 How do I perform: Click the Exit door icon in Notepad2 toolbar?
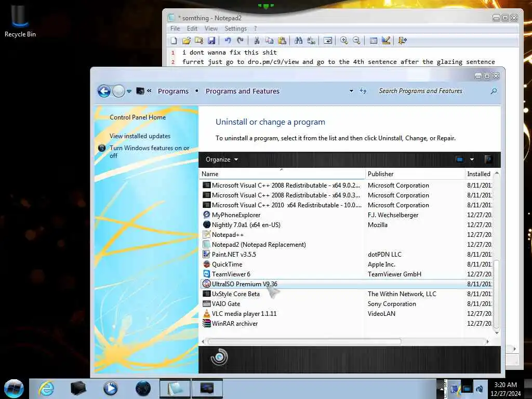point(403,41)
